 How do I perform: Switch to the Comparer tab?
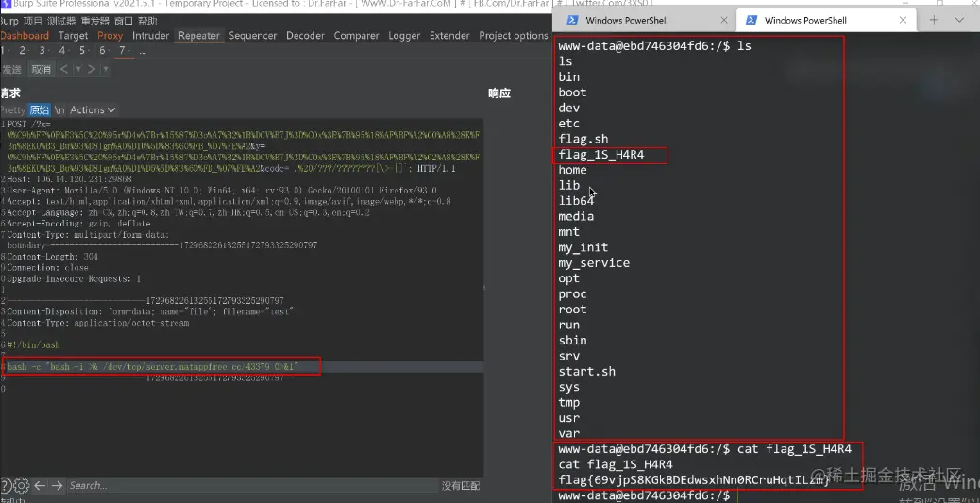pyautogui.click(x=356, y=36)
